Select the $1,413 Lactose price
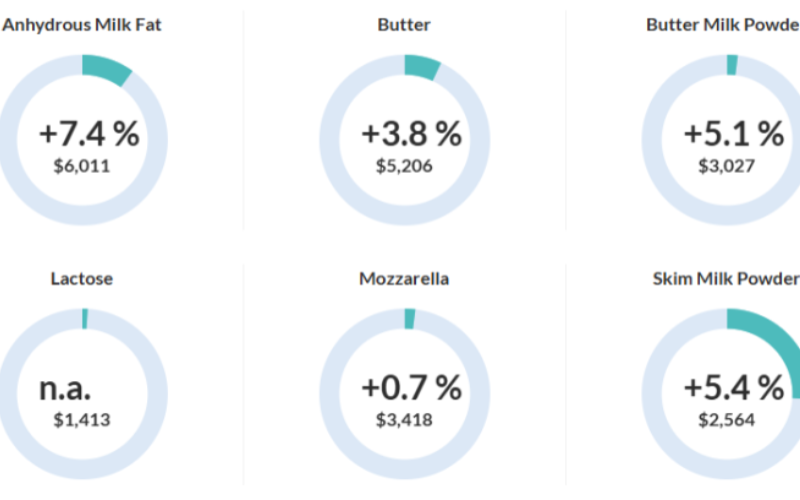 [82, 419]
